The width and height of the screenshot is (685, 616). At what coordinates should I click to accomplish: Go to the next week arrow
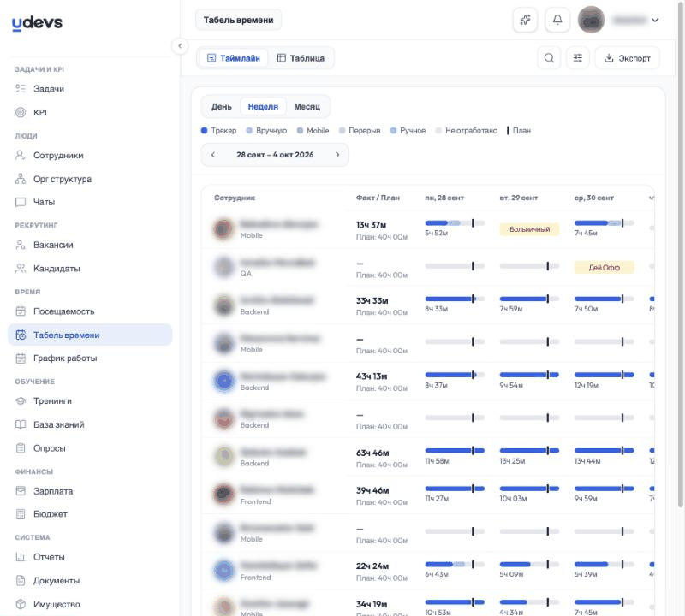click(337, 155)
